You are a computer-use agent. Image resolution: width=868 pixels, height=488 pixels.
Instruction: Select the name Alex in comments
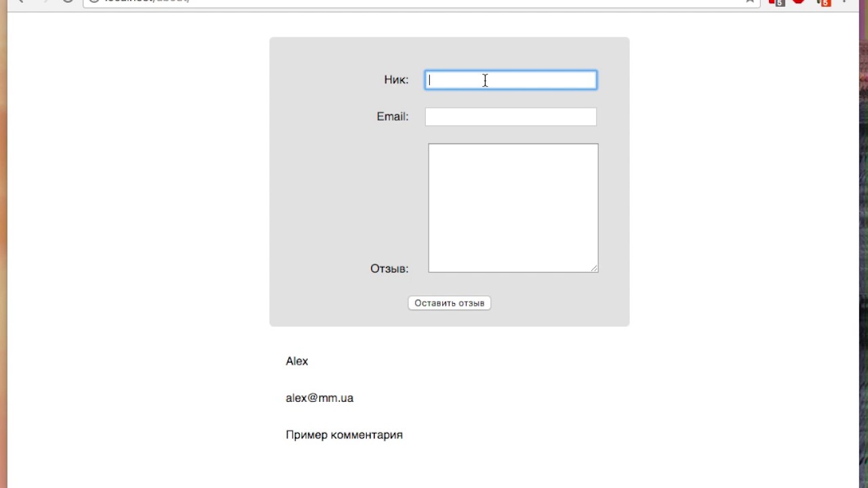(x=297, y=361)
